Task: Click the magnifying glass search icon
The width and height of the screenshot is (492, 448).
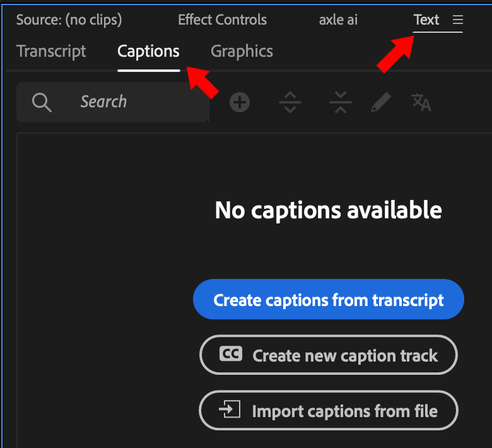Action: 42,102
